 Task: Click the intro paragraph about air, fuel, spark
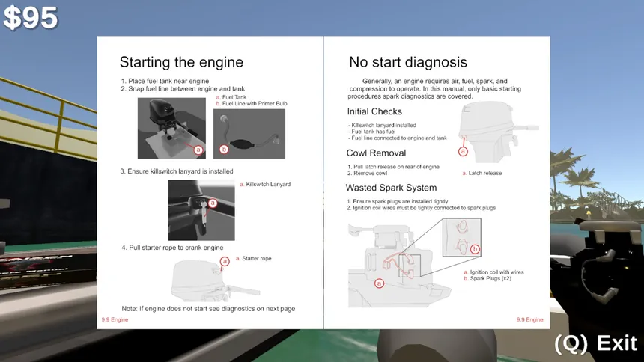pos(434,89)
